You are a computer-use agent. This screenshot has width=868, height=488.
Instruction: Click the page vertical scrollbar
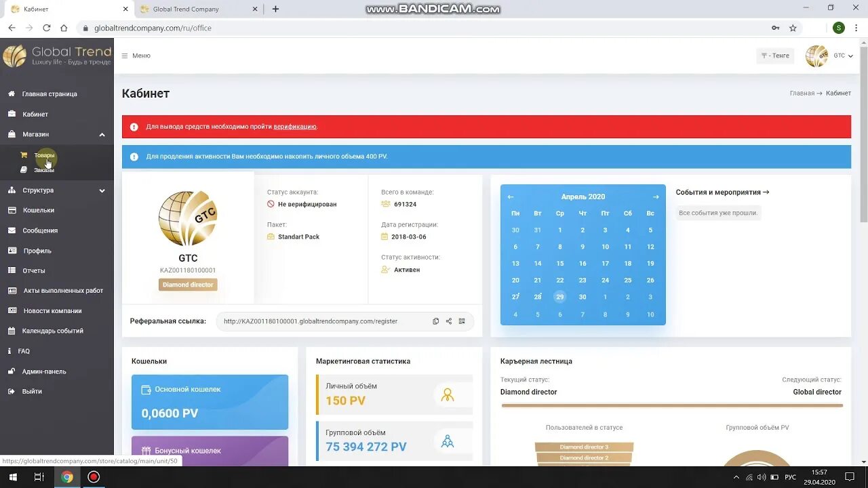[x=863, y=136]
